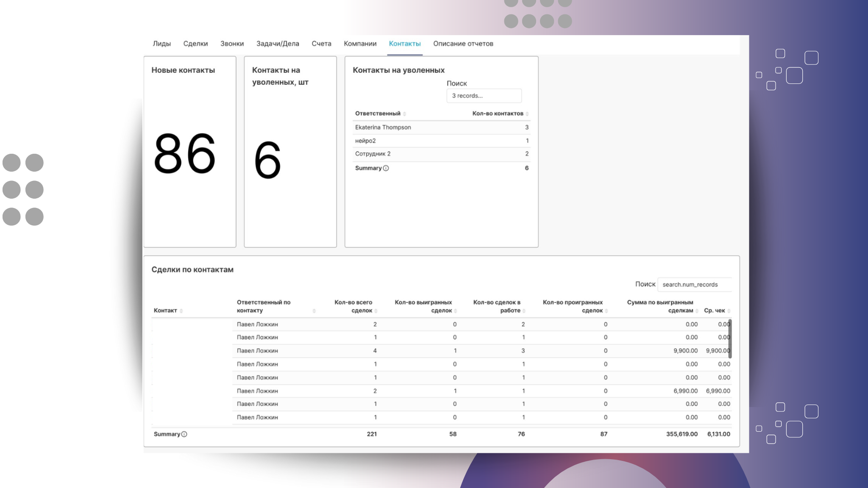This screenshot has height=488, width=868.
Task: Switch to the Компании tab
Action: click(x=360, y=44)
